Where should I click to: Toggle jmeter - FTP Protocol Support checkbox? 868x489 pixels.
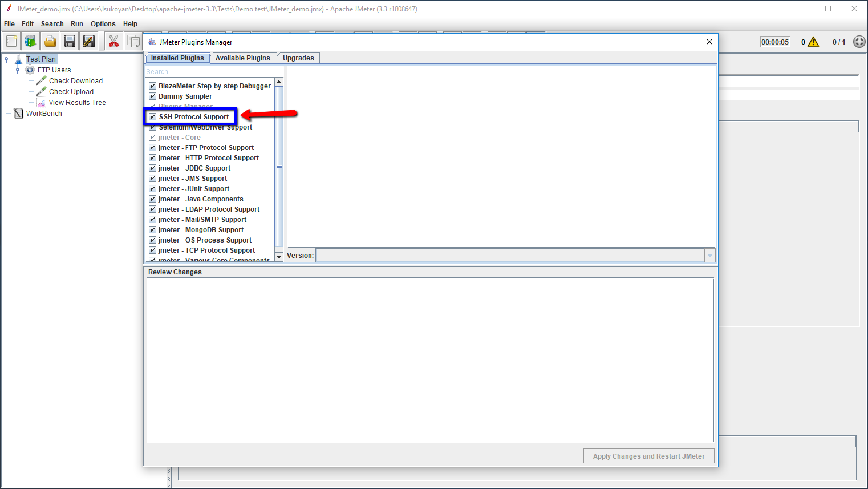pyautogui.click(x=153, y=148)
